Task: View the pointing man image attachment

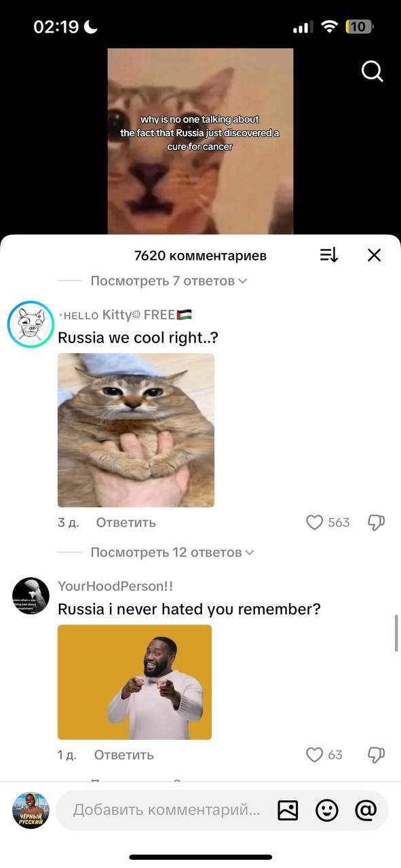Action: (134, 682)
